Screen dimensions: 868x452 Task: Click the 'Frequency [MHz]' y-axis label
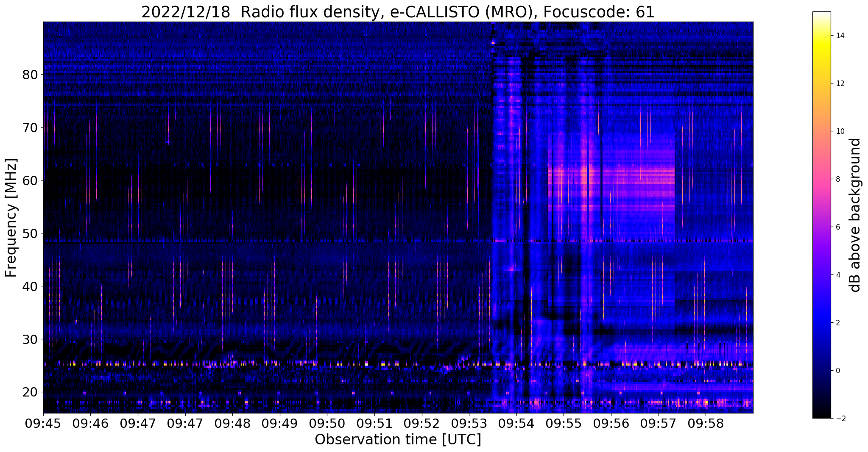click(x=11, y=218)
